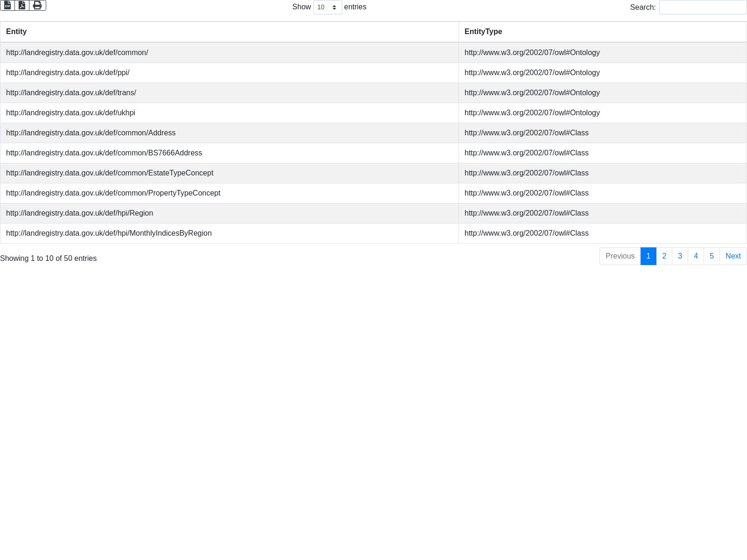747x560 pixels.
Task: Open the Show entries dropdown
Action: pos(327,7)
